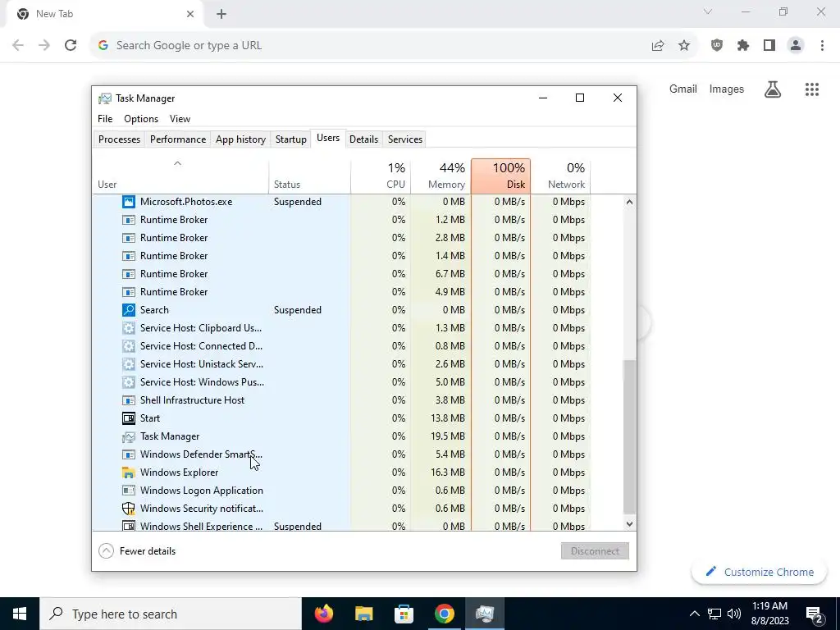The height and width of the screenshot is (630, 840).
Task: Click the Chrome taskbar icon
Action: pos(444,614)
